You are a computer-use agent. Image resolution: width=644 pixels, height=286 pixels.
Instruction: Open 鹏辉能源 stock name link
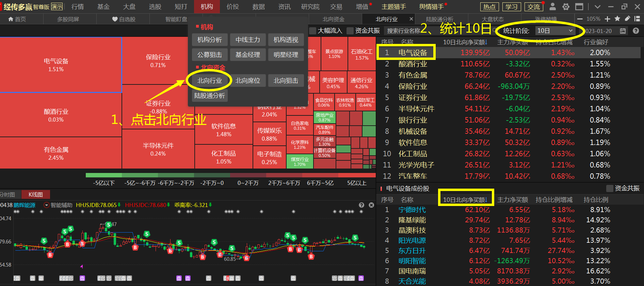(25, 205)
